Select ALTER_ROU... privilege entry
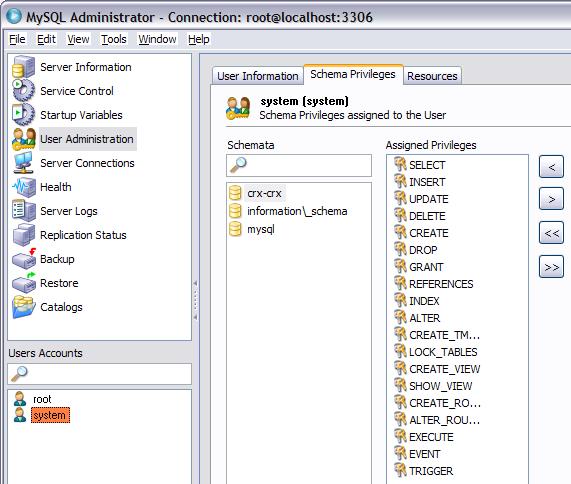This screenshot has width=571, height=484. [x=445, y=420]
